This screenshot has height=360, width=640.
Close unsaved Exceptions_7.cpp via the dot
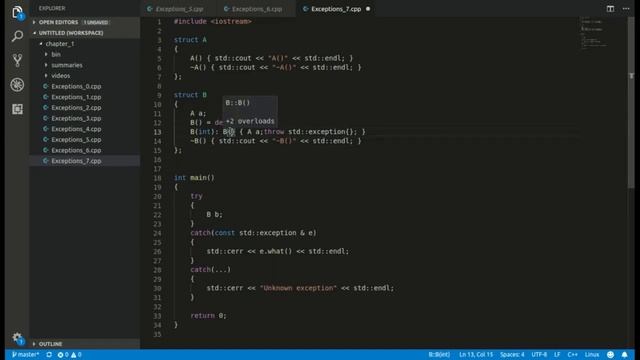coord(368,9)
